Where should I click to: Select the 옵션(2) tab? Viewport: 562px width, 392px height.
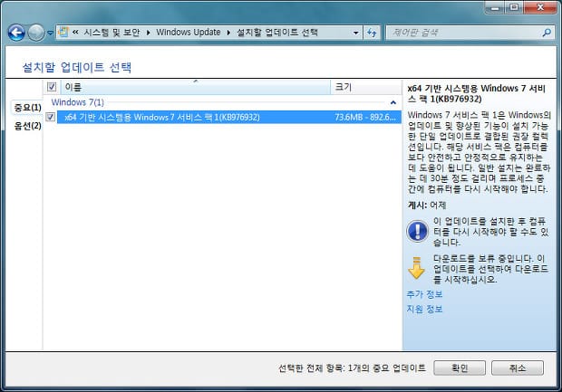pyautogui.click(x=27, y=126)
